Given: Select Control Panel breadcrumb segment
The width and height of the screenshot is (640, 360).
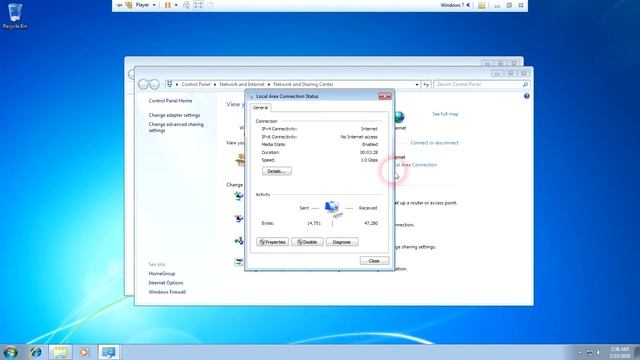Looking at the screenshot, I should 196,84.
